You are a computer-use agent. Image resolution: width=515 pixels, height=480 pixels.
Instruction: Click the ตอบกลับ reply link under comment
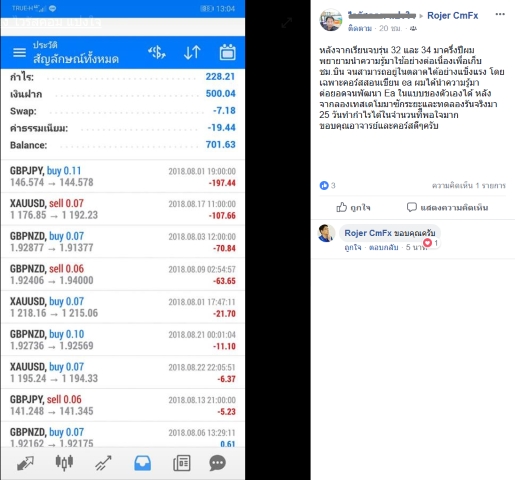click(x=383, y=247)
